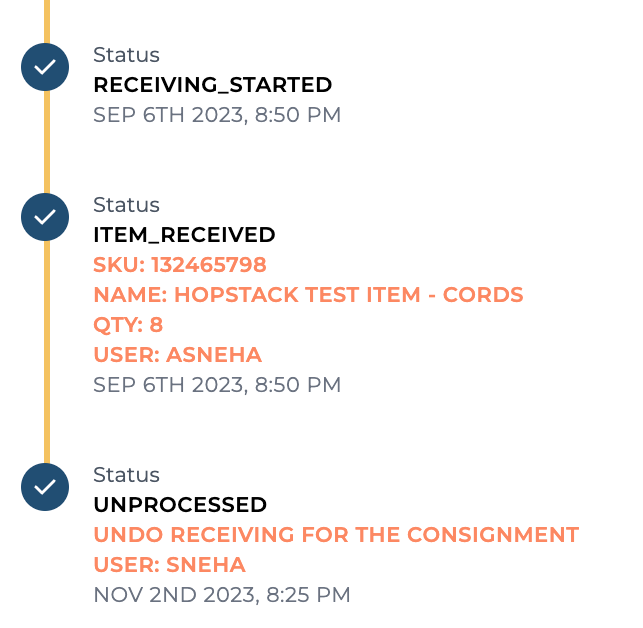This screenshot has height=628, width=643.
Task: Click timeline line between RECEIVING_STARTED and ITEM_RECEIVED checkmarks
Action: pos(46,142)
